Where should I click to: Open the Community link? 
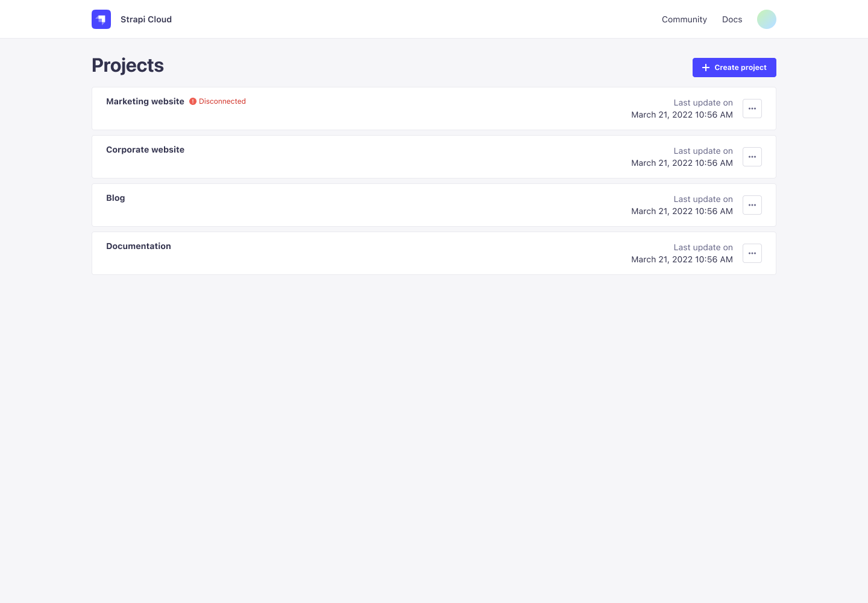pyautogui.click(x=684, y=19)
